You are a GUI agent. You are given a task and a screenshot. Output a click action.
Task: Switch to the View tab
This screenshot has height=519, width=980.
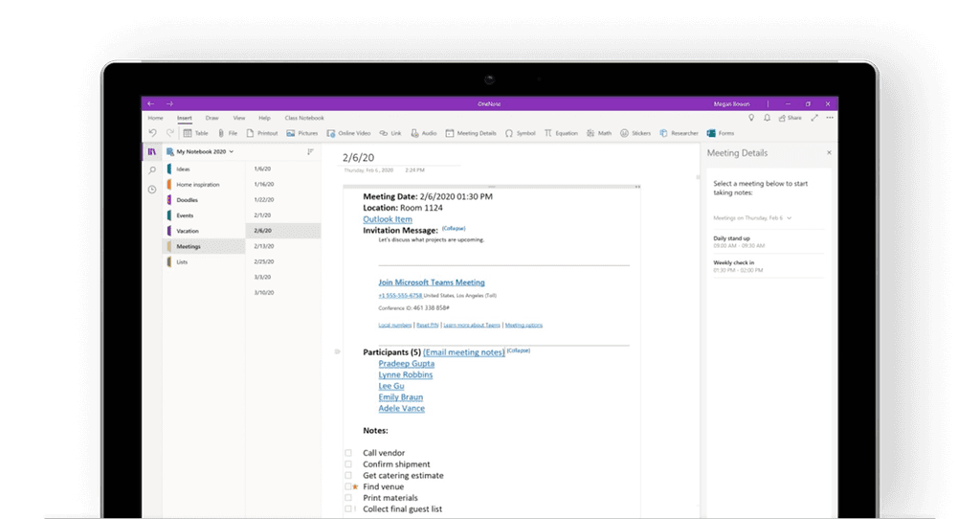pyautogui.click(x=238, y=118)
